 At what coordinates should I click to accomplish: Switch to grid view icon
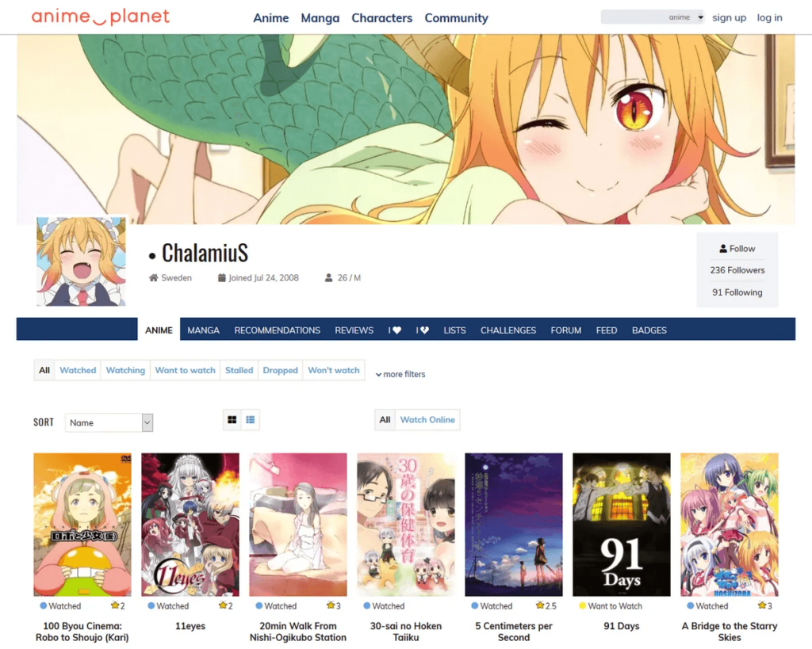232,420
